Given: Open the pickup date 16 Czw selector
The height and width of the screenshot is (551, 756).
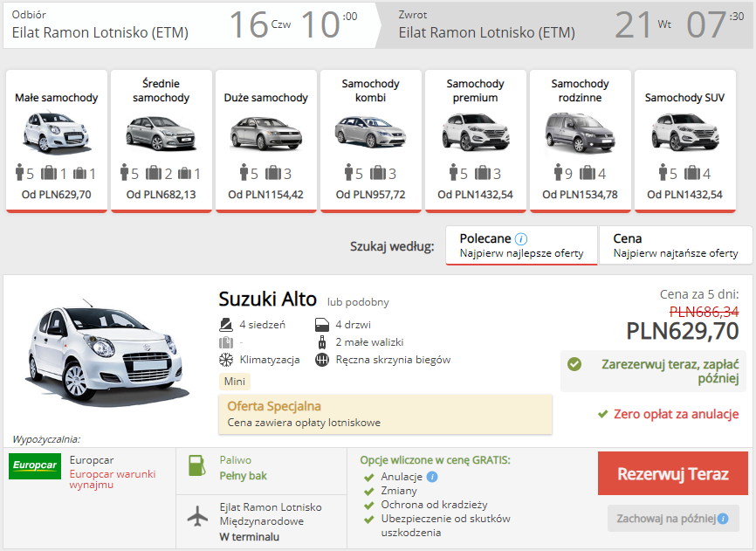Looking at the screenshot, I should 259,25.
